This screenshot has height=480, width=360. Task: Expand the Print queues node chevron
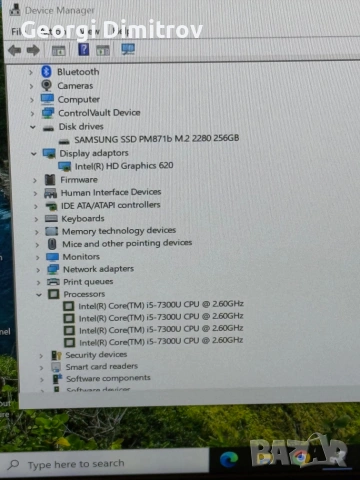38,282
